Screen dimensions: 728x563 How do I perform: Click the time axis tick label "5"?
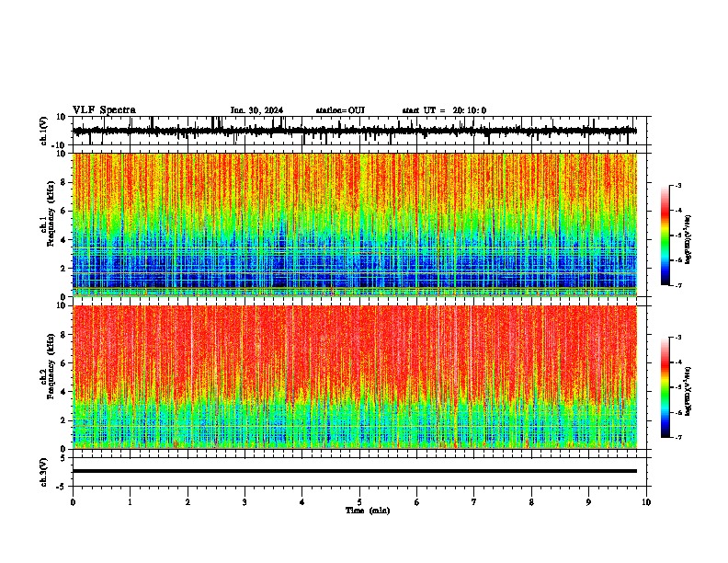pos(359,502)
